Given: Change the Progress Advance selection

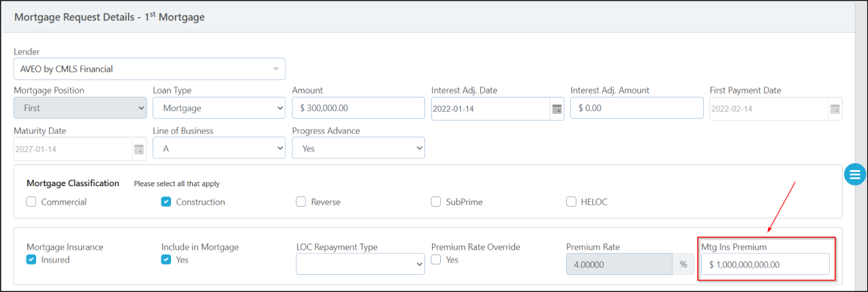Looking at the screenshot, I should [x=358, y=148].
